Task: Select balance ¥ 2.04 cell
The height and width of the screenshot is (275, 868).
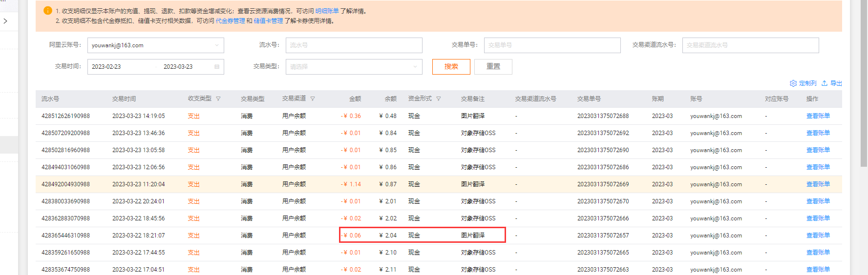Action: coord(388,236)
